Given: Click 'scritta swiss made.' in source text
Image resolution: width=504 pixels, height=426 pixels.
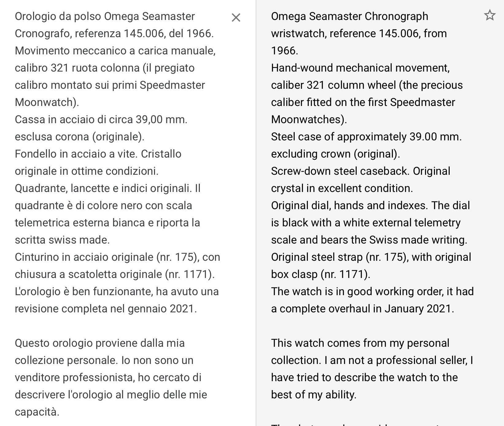Looking at the screenshot, I should click(x=62, y=240).
